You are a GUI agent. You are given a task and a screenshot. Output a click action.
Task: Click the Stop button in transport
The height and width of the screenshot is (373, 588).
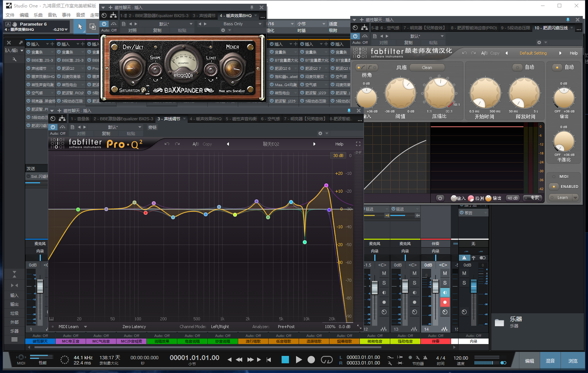click(x=285, y=360)
